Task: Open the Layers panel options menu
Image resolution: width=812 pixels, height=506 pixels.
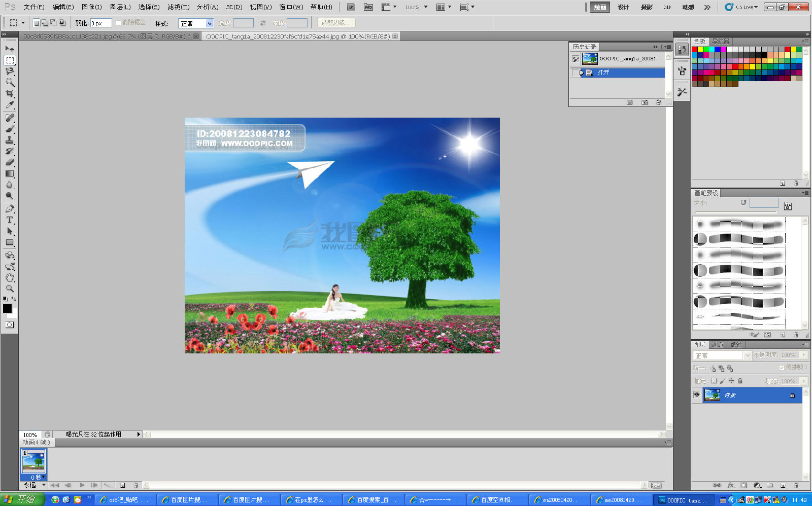Action: pyautogui.click(x=805, y=345)
